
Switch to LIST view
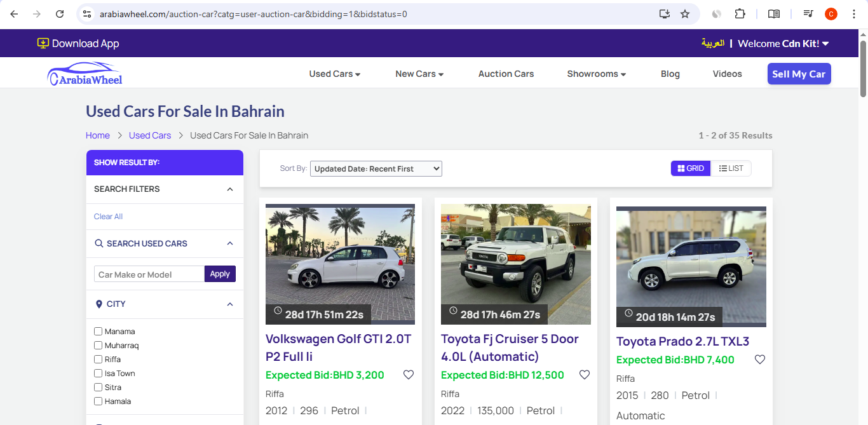click(x=731, y=168)
